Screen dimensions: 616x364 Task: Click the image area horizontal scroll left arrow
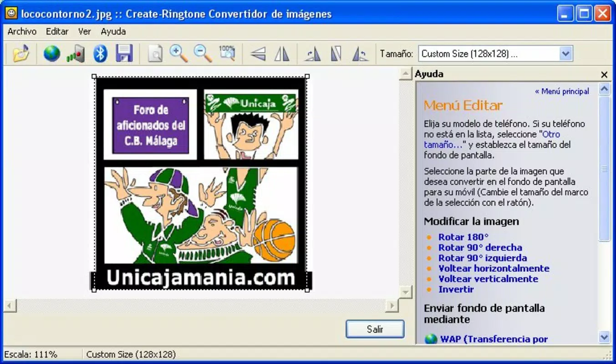(9, 305)
